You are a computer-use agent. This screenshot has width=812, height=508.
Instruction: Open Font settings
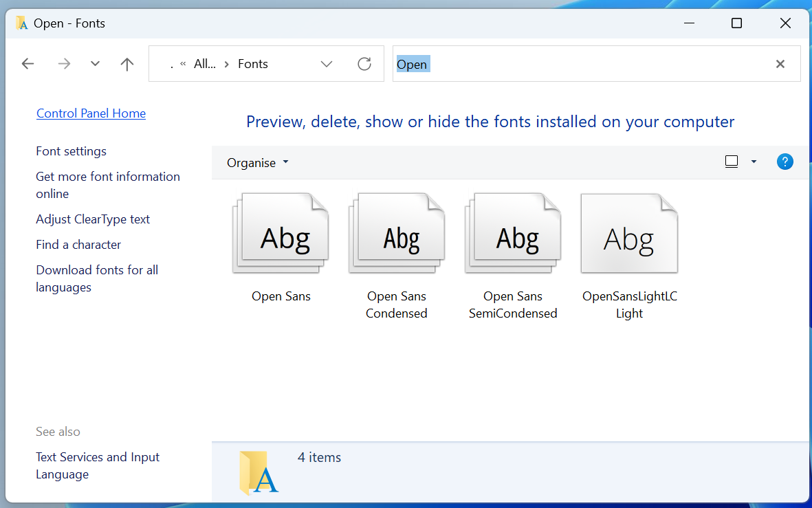tap(71, 151)
